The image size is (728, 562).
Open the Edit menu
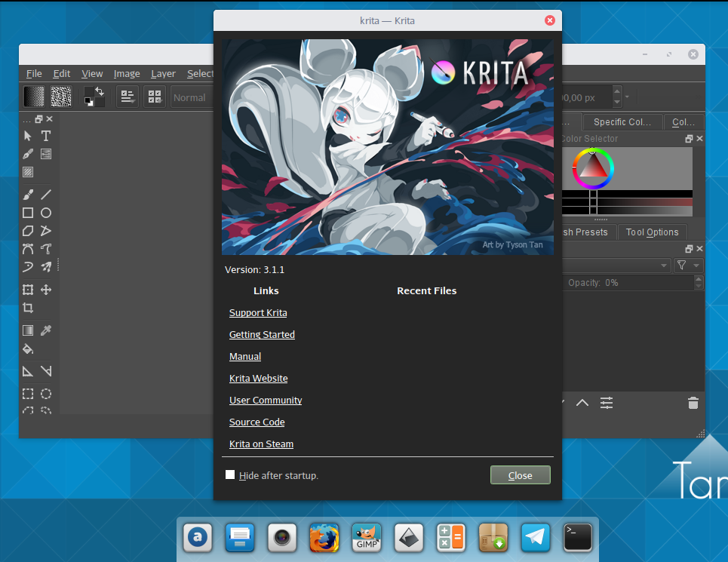pyautogui.click(x=61, y=73)
